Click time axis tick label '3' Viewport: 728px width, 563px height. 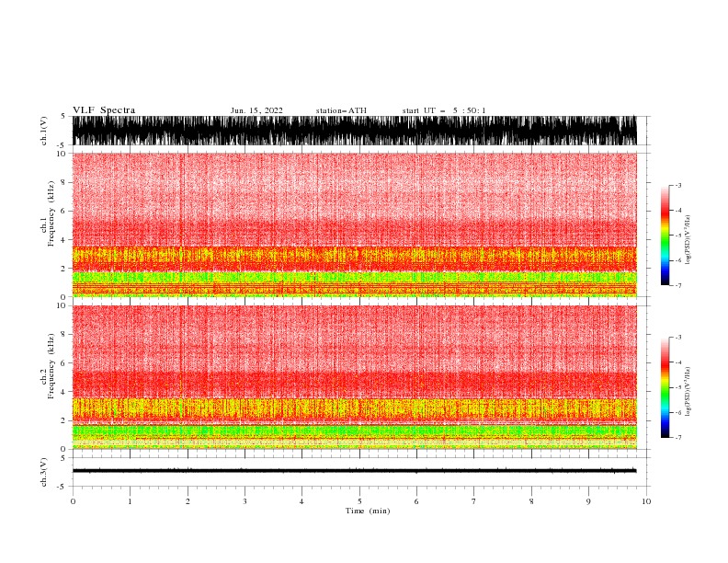245,501
